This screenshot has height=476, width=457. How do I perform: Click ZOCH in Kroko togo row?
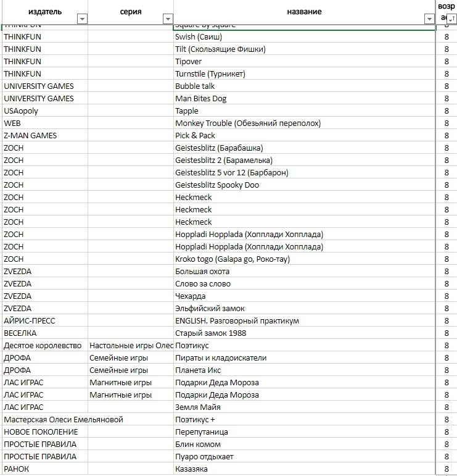tap(45, 259)
